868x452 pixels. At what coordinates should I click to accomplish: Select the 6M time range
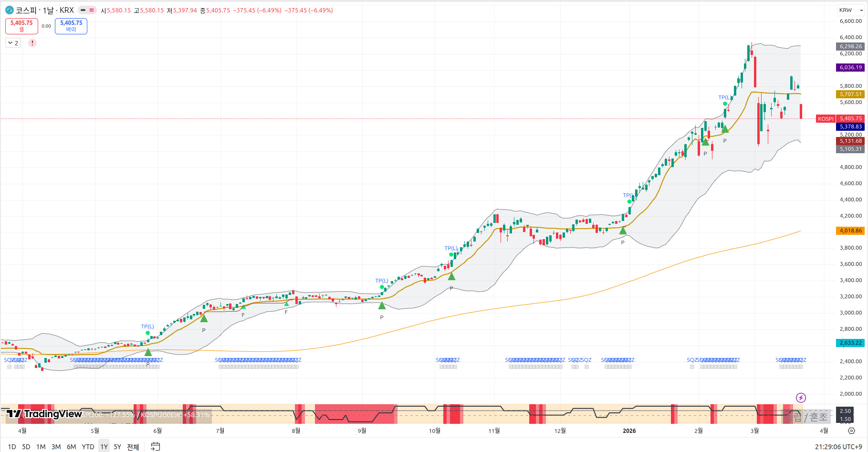(x=71, y=447)
